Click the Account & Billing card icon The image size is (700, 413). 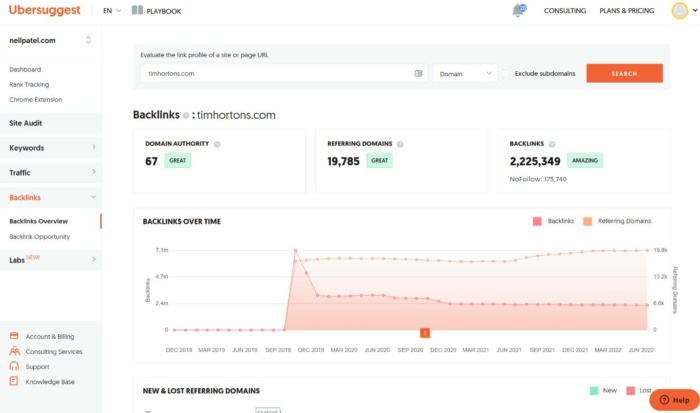[x=14, y=337]
